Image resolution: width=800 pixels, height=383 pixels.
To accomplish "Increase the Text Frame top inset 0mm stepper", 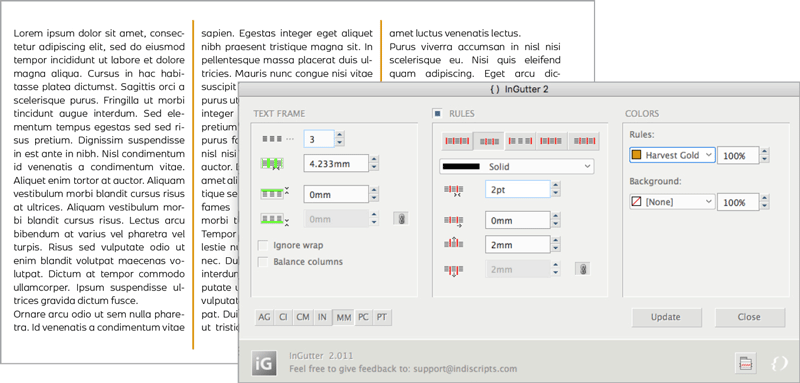I will tap(374, 190).
